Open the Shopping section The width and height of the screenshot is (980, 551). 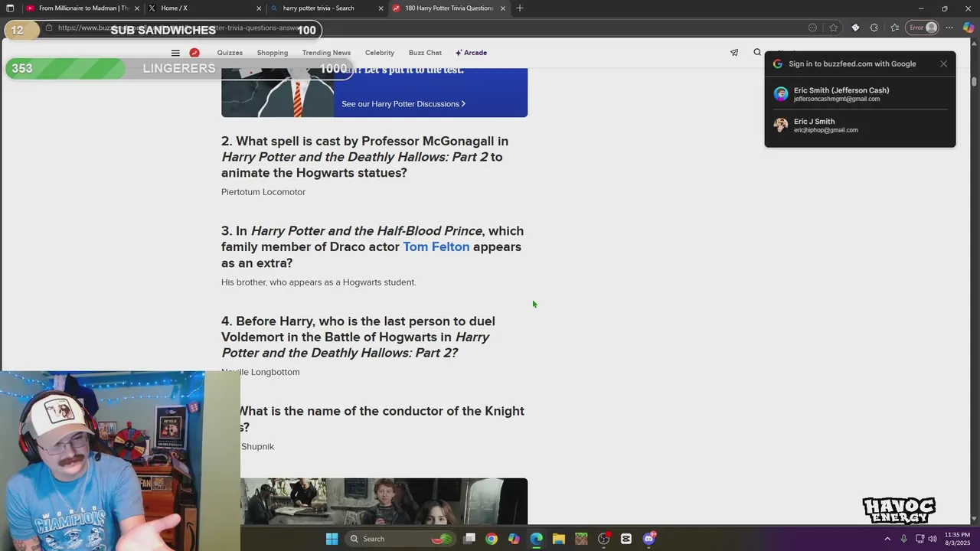click(x=273, y=53)
